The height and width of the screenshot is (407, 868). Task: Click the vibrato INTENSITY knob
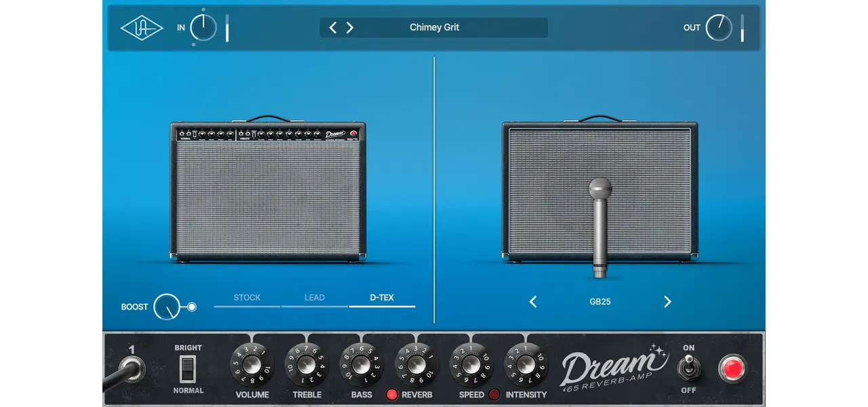pos(526,366)
